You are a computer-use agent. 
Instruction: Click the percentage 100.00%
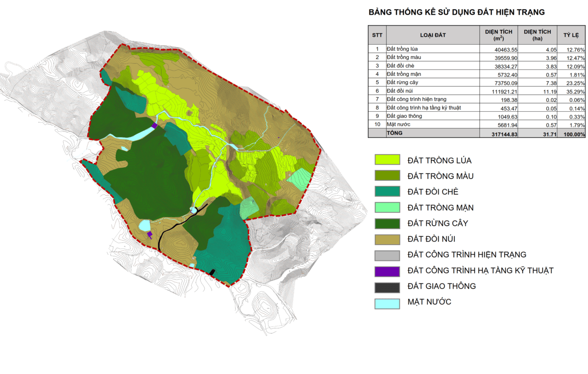click(574, 134)
